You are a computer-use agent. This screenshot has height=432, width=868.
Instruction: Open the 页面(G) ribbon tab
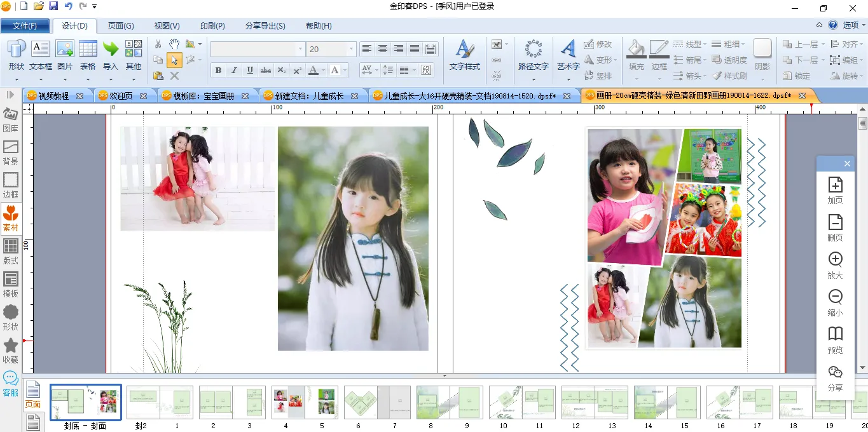(x=121, y=26)
